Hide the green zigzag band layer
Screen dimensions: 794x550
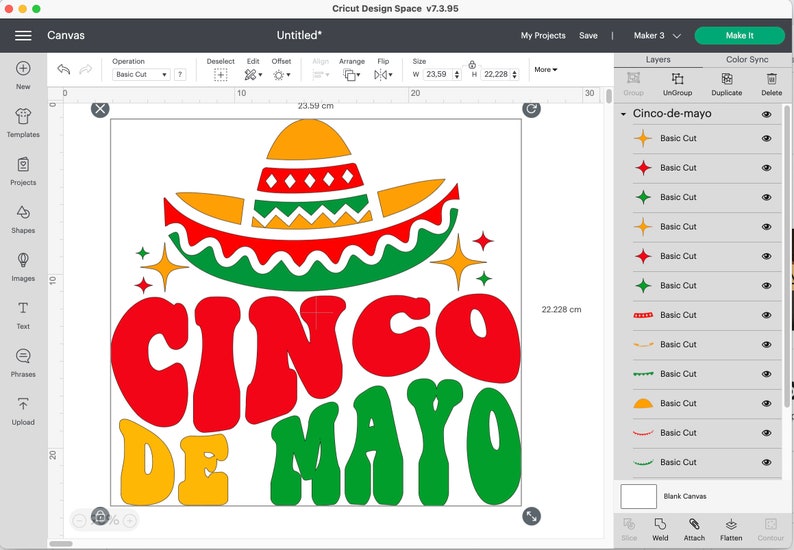coord(767,374)
